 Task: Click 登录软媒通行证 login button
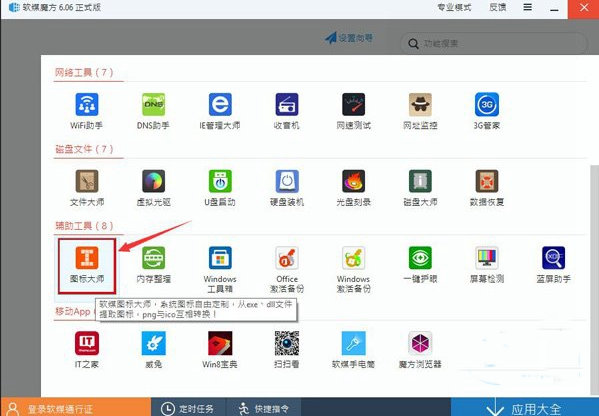[76, 407]
